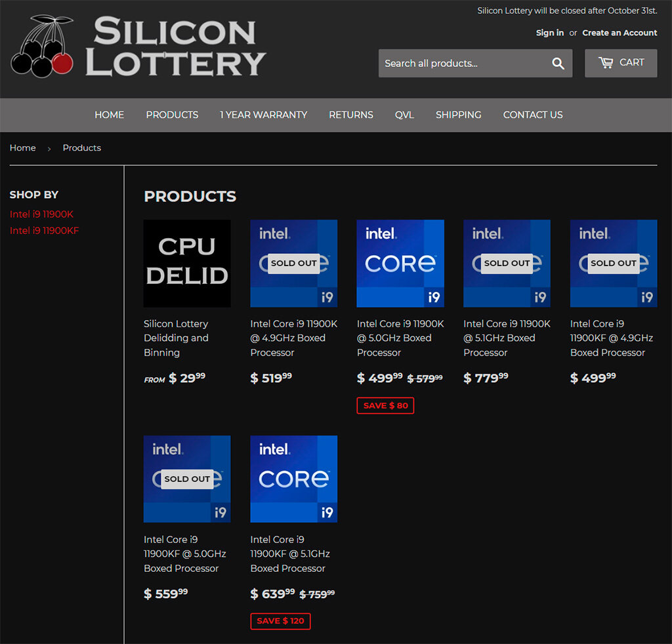The image size is (672, 644).
Task: Click the SAVE $ 80 badge
Action: pyautogui.click(x=385, y=405)
